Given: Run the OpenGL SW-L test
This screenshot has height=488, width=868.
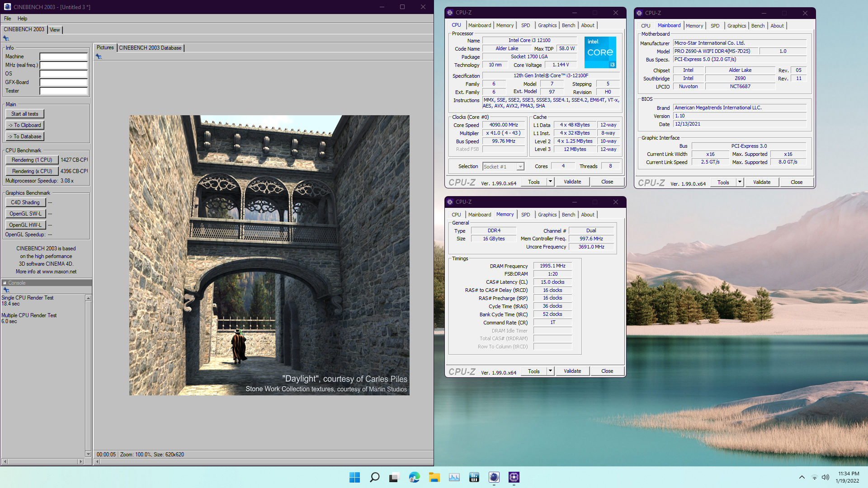Looking at the screenshot, I should [25, 214].
